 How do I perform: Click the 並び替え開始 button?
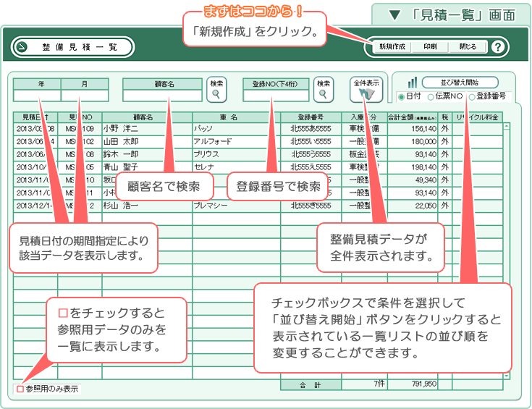coord(460,83)
